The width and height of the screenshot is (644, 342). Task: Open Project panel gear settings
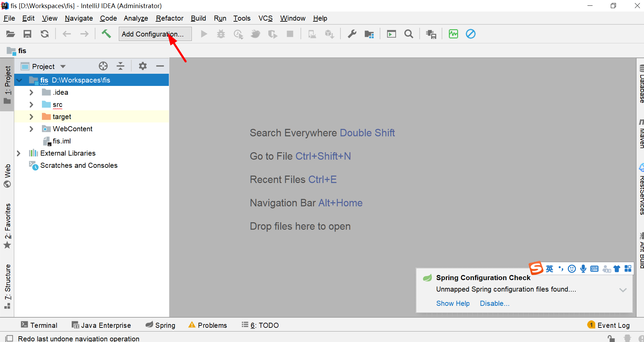click(143, 66)
